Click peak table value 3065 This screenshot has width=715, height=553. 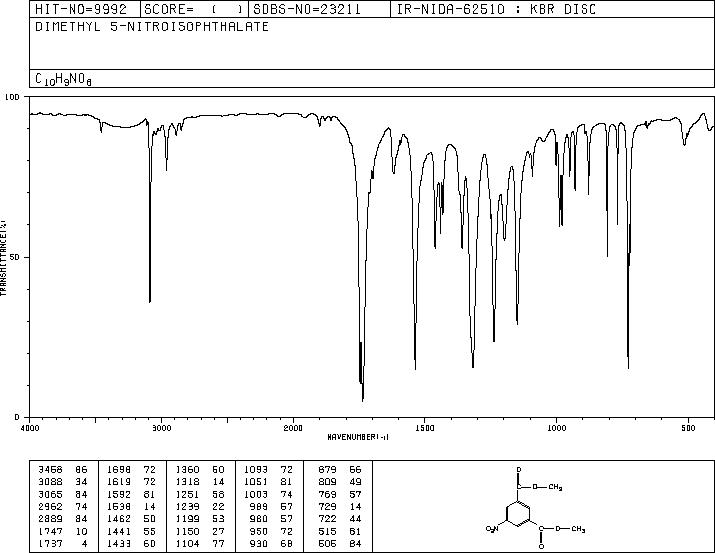pyautogui.click(x=50, y=494)
